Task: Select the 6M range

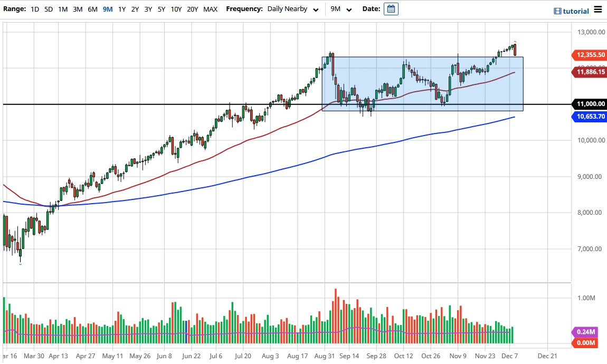Action: [x=92, y=9]
